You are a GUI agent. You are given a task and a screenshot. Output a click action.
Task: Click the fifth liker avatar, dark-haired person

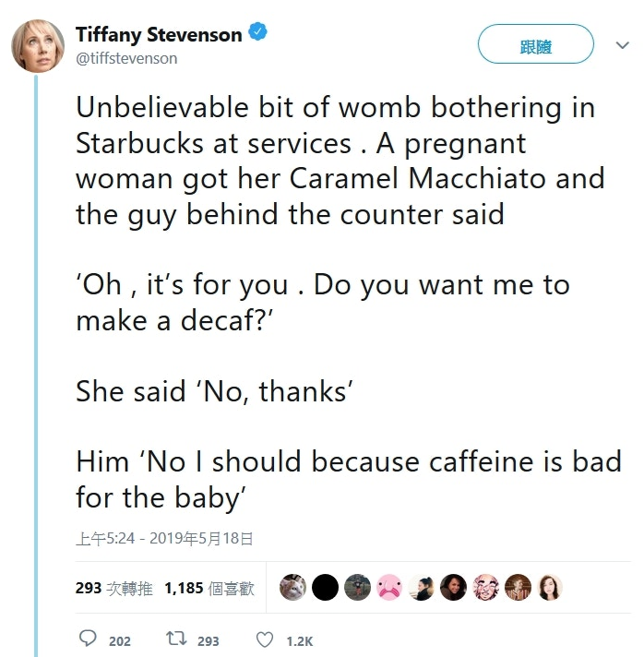[x=422, y=588]
